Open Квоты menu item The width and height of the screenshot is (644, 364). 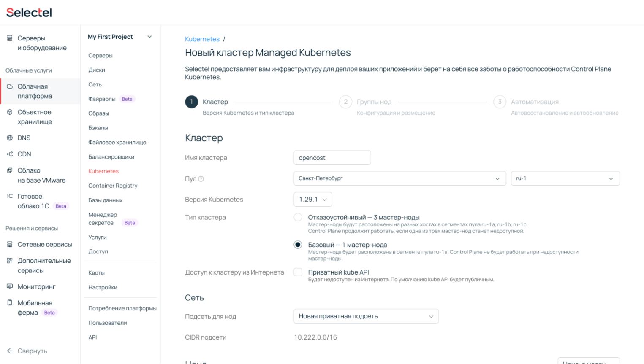pos(96,273)
